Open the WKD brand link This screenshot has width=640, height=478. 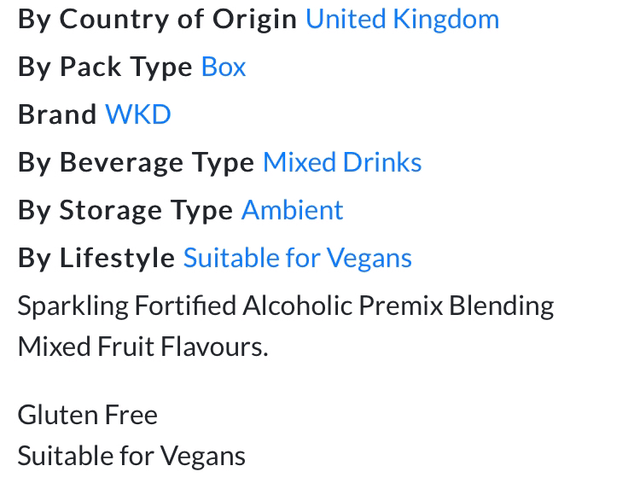[x=138, y=115]
